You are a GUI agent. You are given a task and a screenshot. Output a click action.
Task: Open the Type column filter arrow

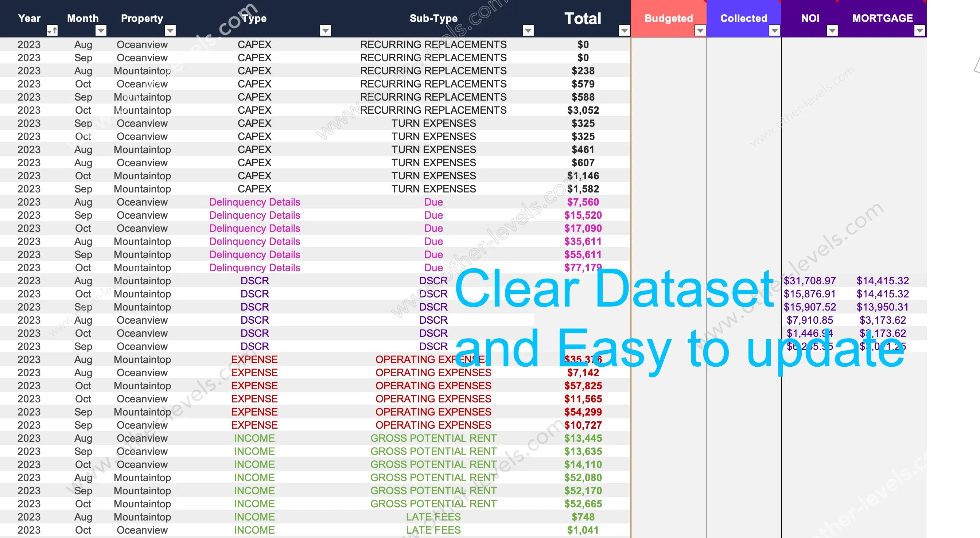pyautogui.click(x=325, y=30)
